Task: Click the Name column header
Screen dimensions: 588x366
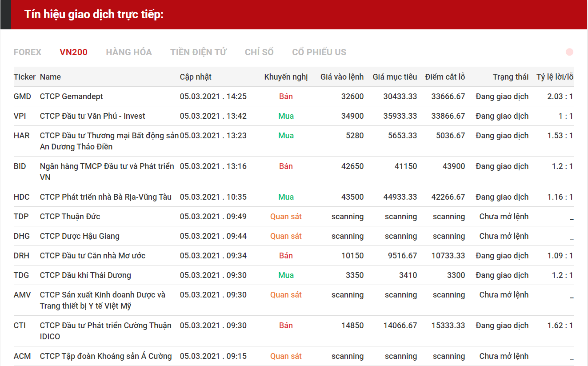Action: tap(50, 77)
